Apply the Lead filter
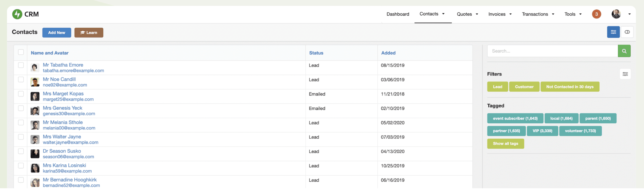Screen dimensions: 644x192 click(x=498, y=87)
